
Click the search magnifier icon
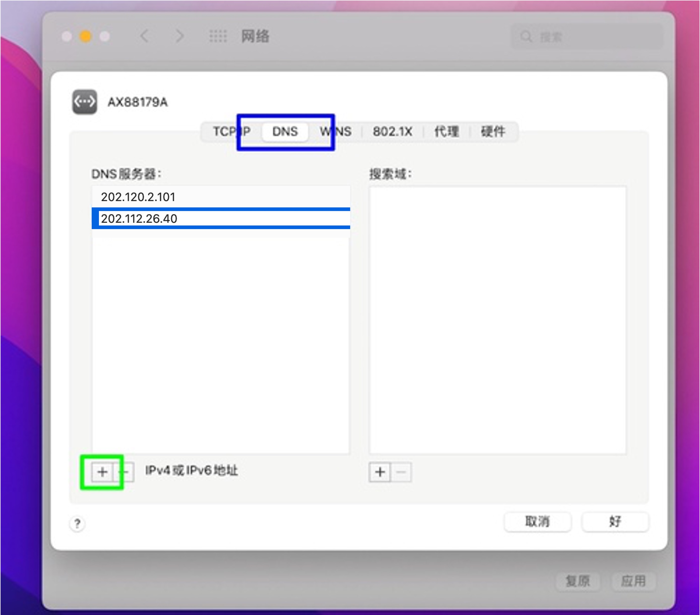(x=526, y=37)
